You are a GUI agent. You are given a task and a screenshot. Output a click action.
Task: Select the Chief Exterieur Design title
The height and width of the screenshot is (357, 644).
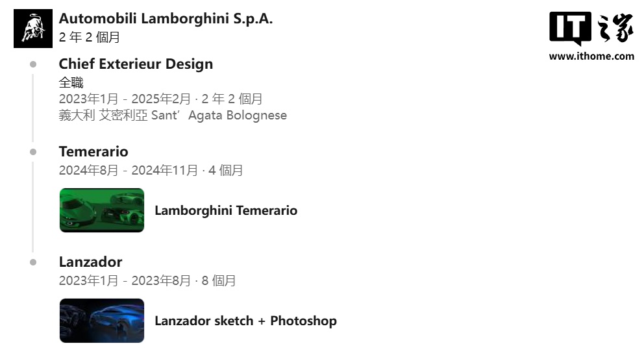tap(136, 64)
